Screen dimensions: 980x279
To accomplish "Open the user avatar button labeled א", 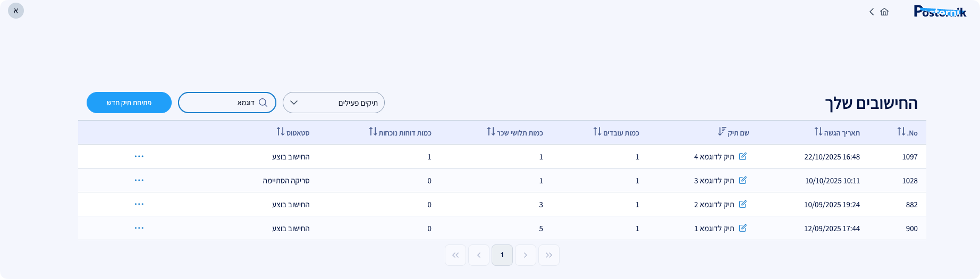I will [16, 11].
